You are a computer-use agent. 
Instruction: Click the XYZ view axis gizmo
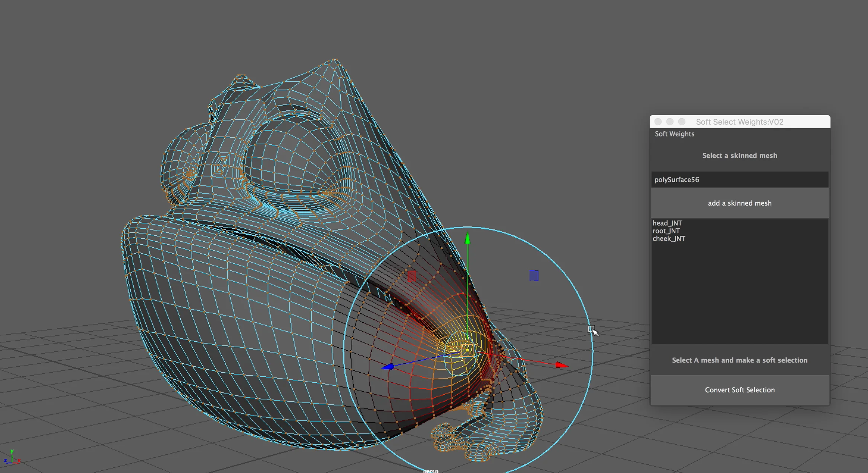(x=12, y=457)
